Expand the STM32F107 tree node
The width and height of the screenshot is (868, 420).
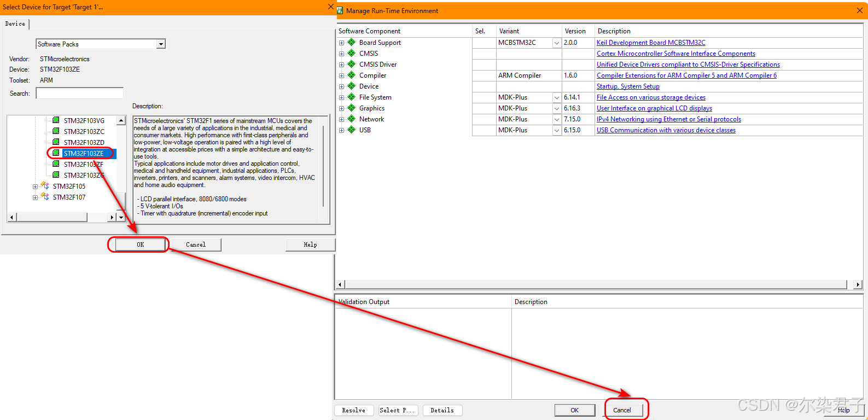(x=35, y=197)
